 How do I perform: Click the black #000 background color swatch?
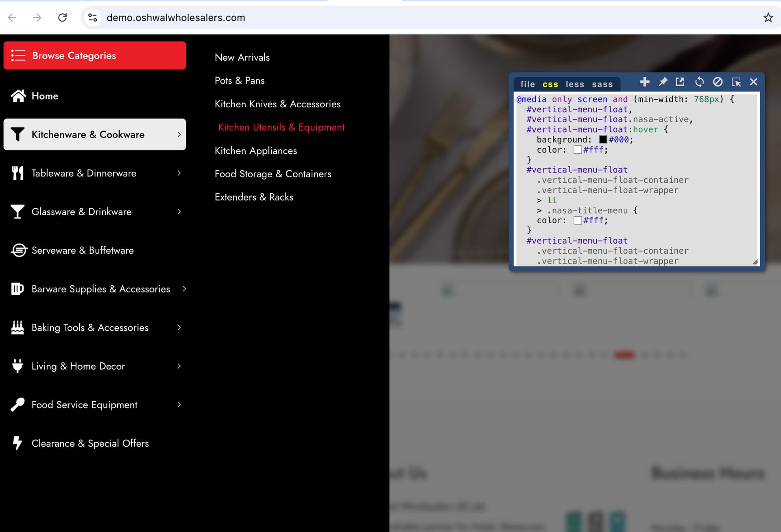603,140
